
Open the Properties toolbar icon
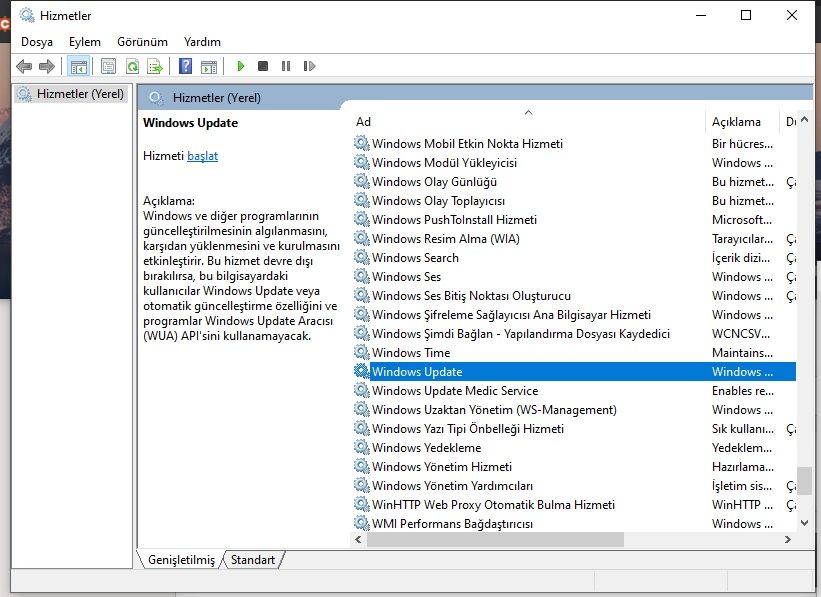tap(108, 67)
